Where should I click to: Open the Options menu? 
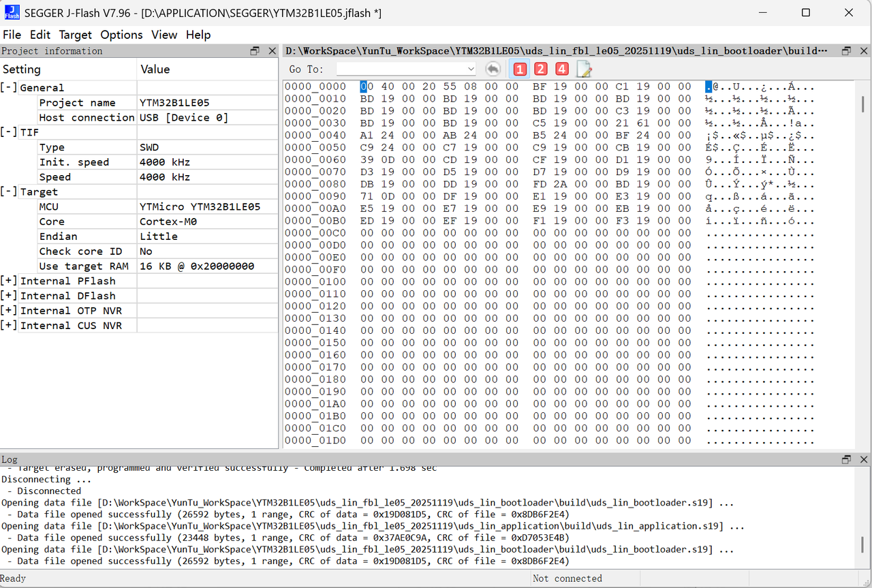point(121,35)
